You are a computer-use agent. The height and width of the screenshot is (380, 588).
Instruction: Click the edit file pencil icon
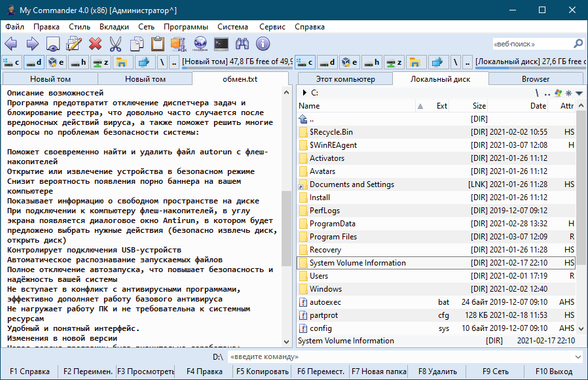(74, 44)
